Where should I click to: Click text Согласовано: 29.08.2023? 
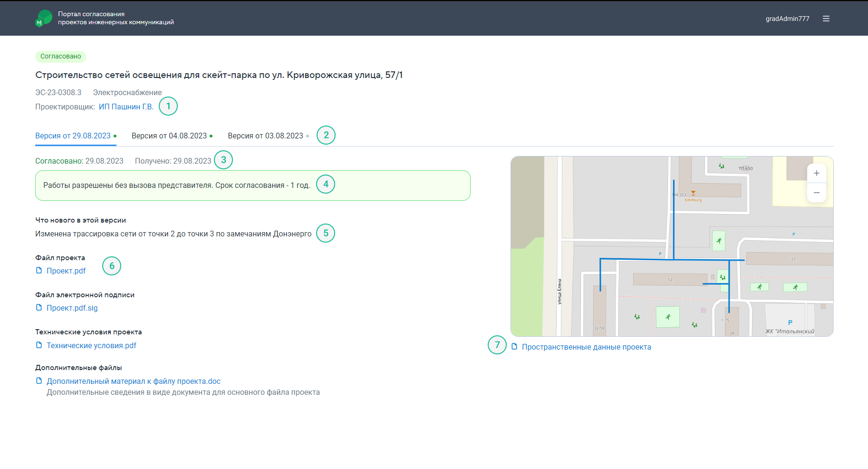(x=79, y=161)
